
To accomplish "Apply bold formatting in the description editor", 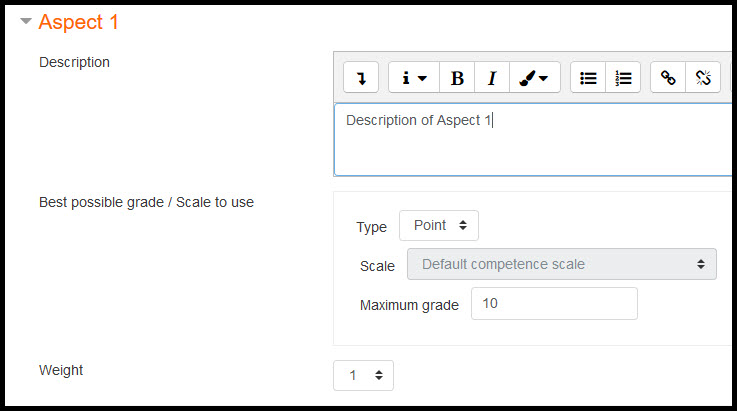I will (457, 78).
